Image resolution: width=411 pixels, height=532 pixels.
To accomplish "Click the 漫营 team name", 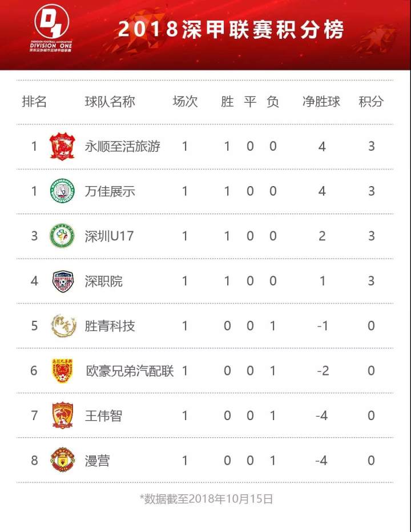I will tap(98, 460).
